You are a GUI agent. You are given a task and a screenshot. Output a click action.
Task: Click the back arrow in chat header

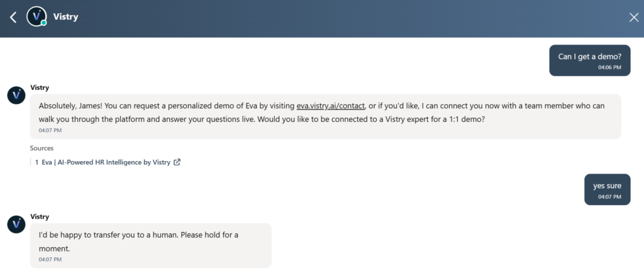pyautogui.click(x=13, y=17)
